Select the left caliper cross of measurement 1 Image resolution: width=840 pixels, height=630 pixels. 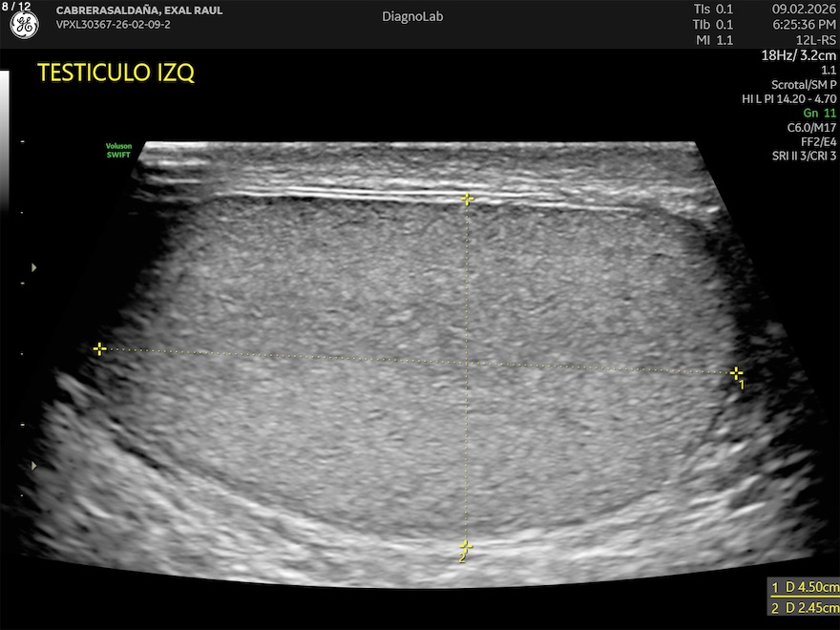click(x=99, y=349)
